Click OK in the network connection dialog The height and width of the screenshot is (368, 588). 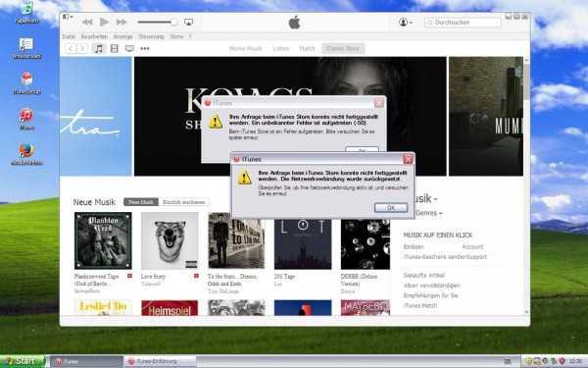click(391, 208)
